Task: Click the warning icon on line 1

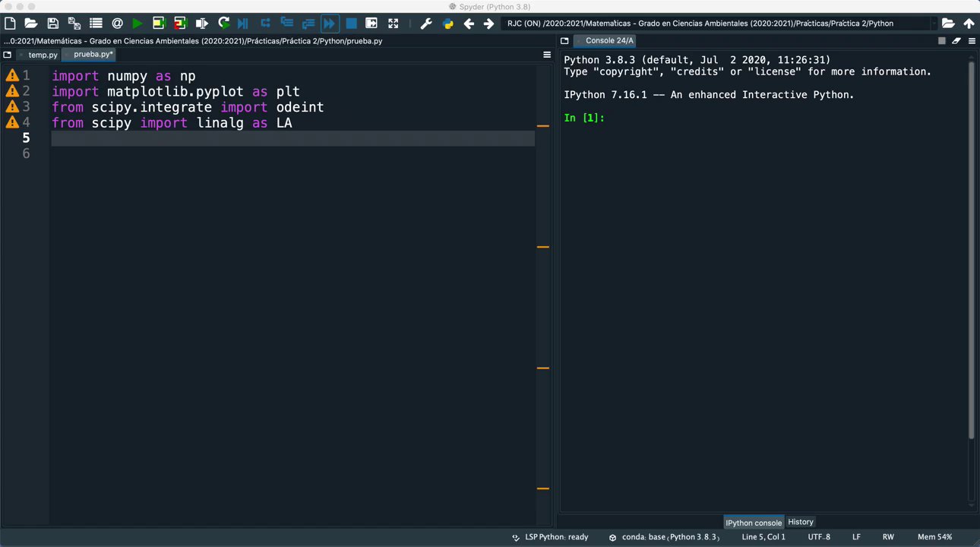Action: click(12, 75)
